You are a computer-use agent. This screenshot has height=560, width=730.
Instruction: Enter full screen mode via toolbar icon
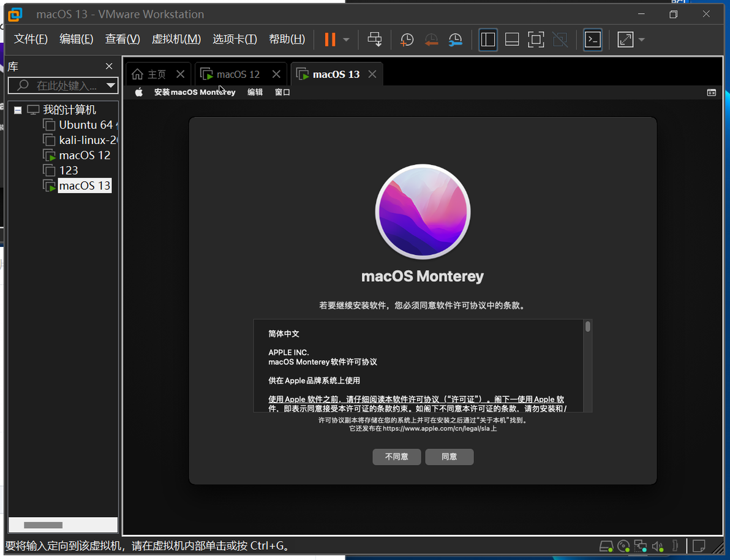[536, 40]
